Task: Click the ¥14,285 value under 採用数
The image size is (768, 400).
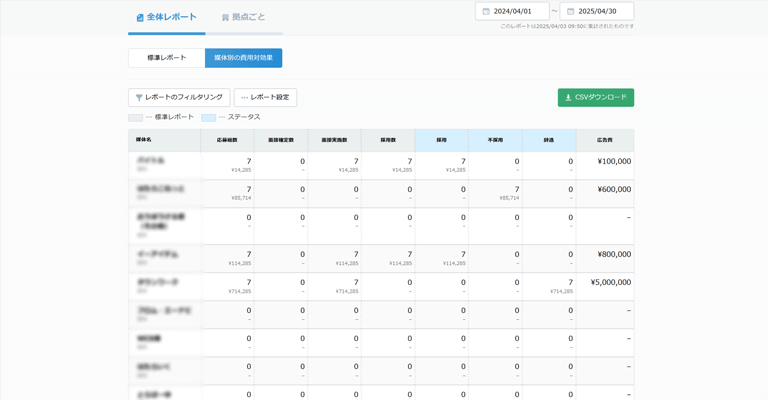Action: [x=402, y=170]
